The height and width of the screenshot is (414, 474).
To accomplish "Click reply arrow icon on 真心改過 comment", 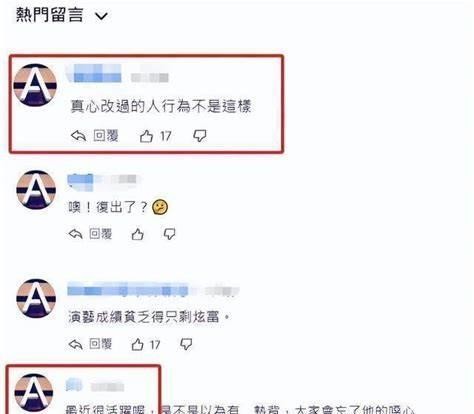I will [79, 136].
